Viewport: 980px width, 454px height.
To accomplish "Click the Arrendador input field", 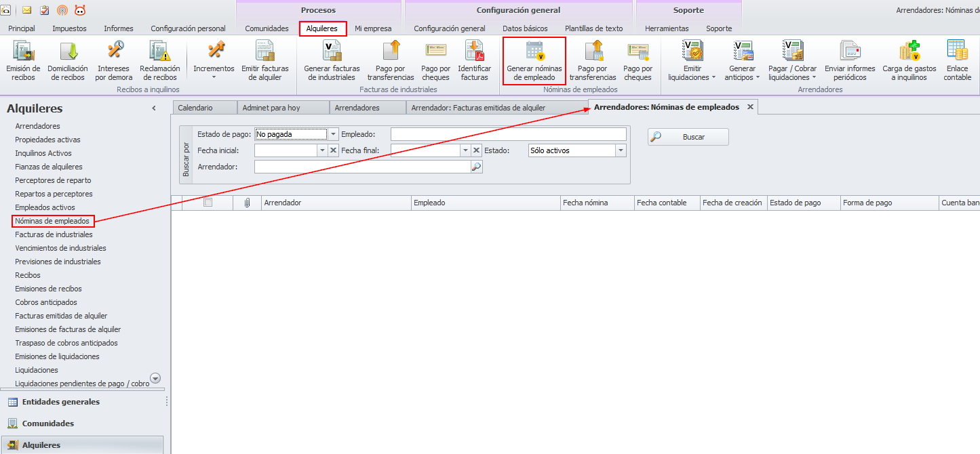I will tap(363, 167).
